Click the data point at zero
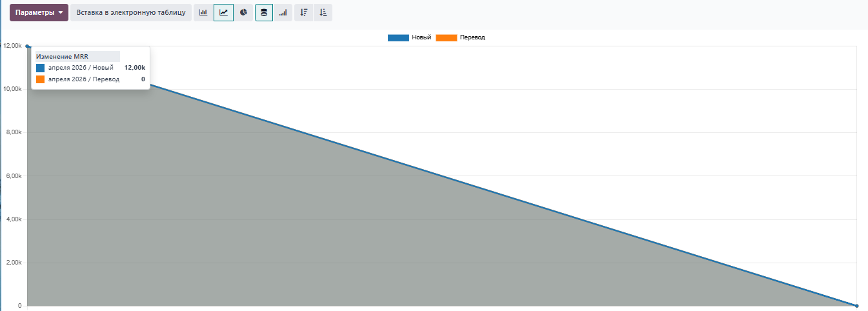Screen dimensions: 868x311 856,306
